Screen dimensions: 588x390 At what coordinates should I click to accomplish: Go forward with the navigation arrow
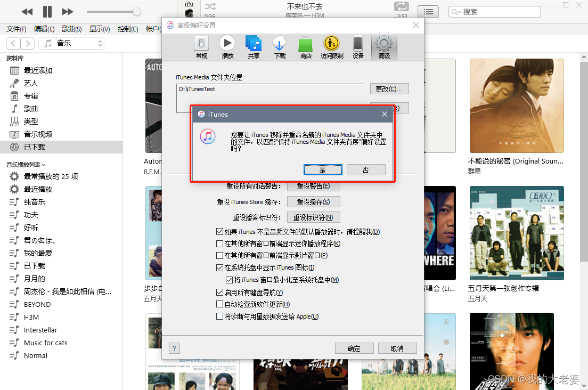(x=28, y=43)
